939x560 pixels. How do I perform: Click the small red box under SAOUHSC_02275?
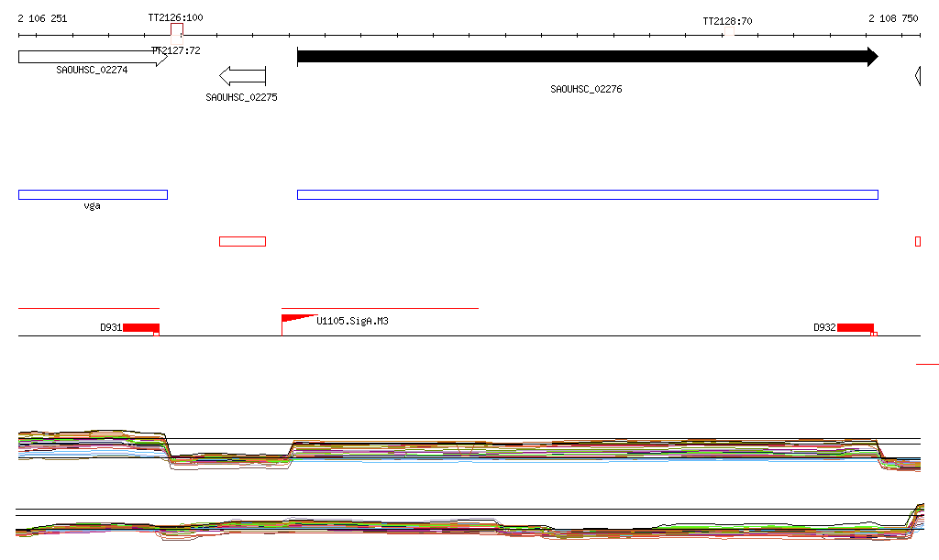pos(242,242)
